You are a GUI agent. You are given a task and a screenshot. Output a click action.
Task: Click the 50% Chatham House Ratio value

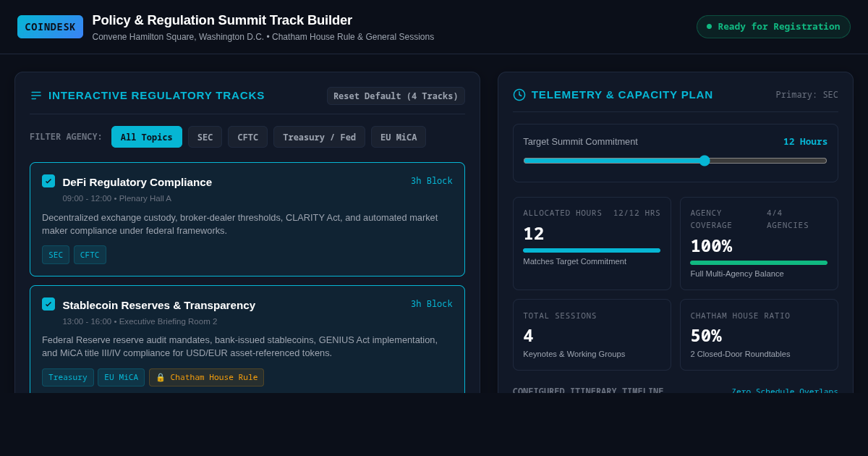tap(706, 336)
